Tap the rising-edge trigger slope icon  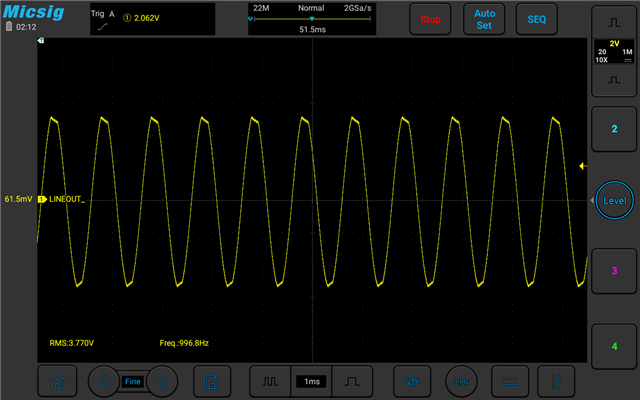click(x=103, y=27)
